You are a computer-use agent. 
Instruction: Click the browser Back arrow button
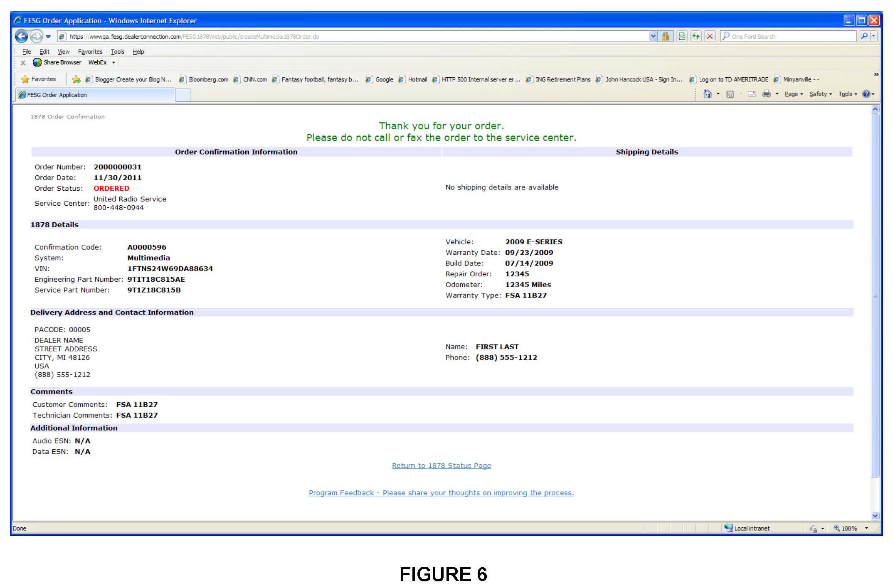pyautogui.click(x=22, y=37)
